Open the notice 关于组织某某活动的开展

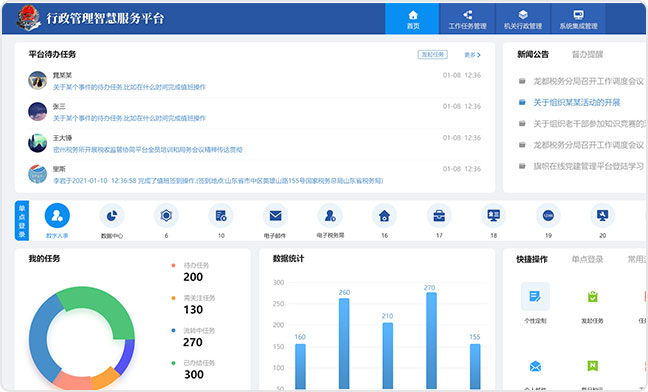click(577, 102)
